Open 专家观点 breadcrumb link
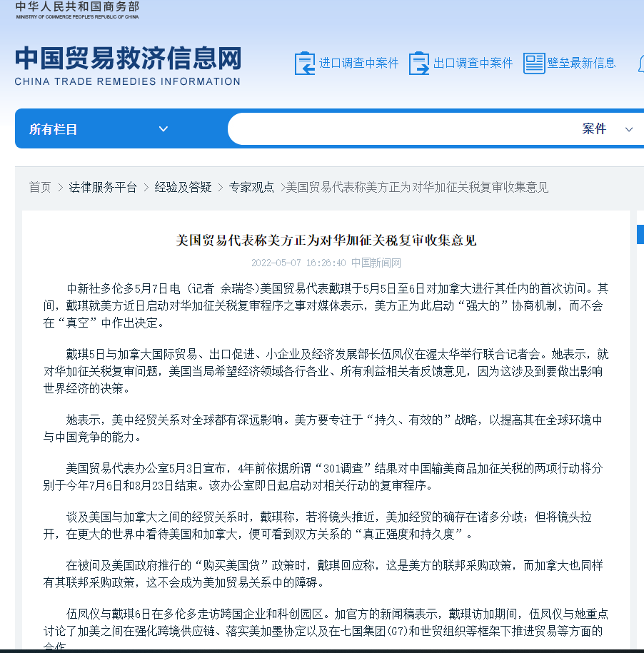 tap(251, 188)
